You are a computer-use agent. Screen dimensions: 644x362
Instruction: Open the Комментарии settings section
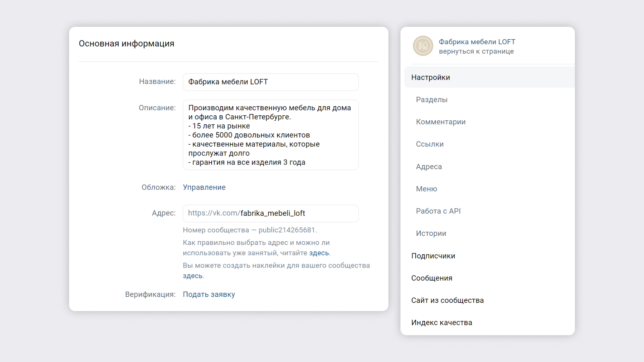coord(441,122)
